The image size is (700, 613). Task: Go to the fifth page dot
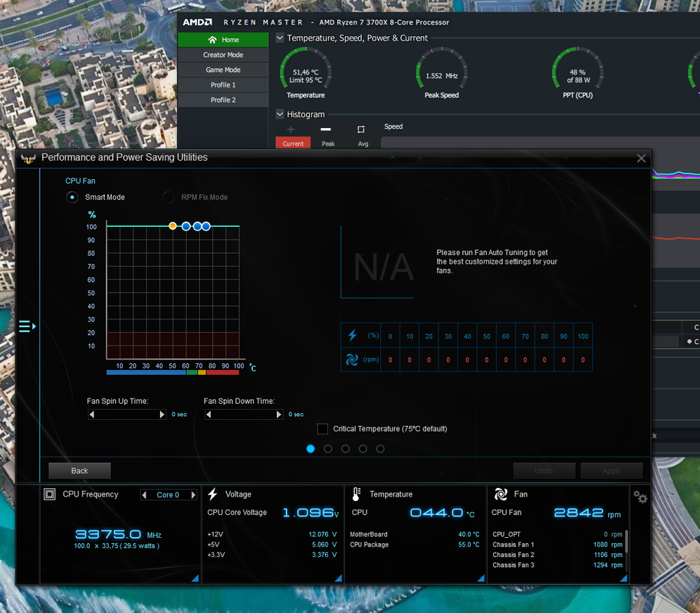point(380,449)
